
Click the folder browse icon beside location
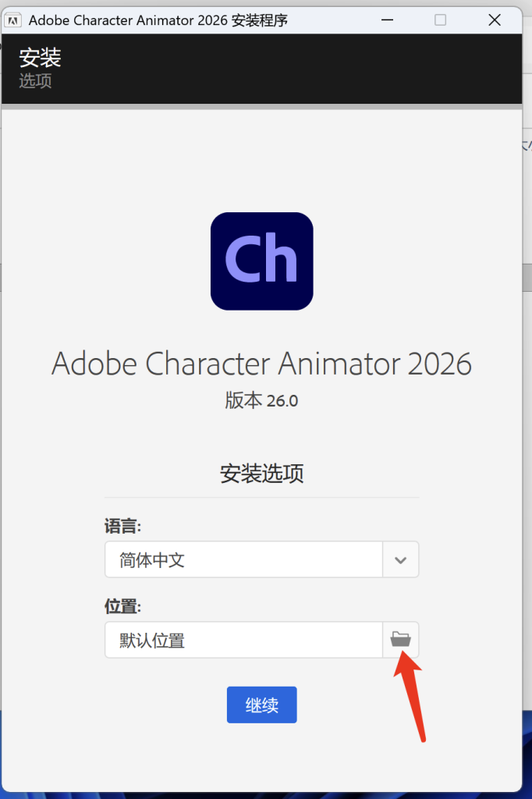400,640
